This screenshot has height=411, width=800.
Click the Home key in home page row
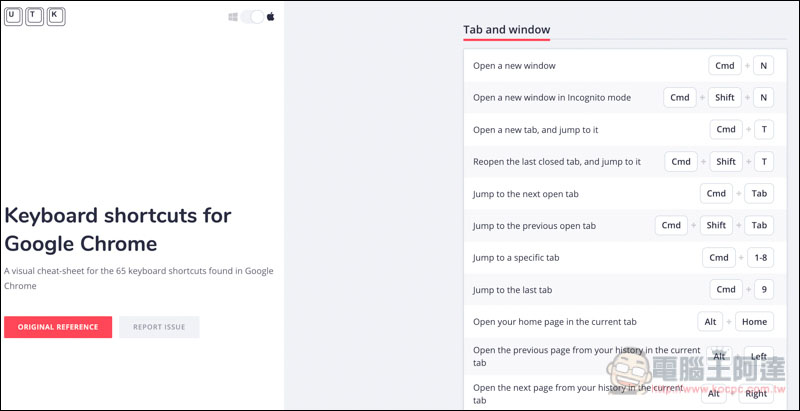[755, 322]
